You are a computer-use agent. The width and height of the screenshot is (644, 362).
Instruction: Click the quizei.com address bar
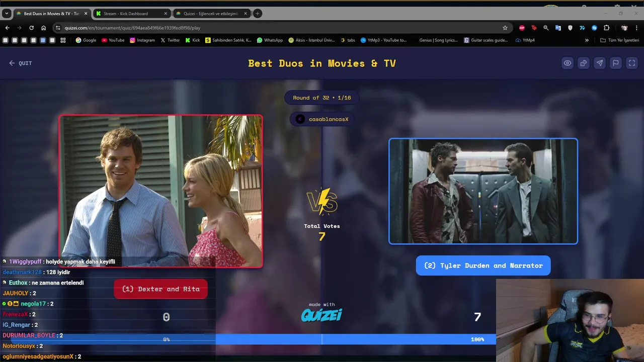pyautogui.click(x=282, y=28)
